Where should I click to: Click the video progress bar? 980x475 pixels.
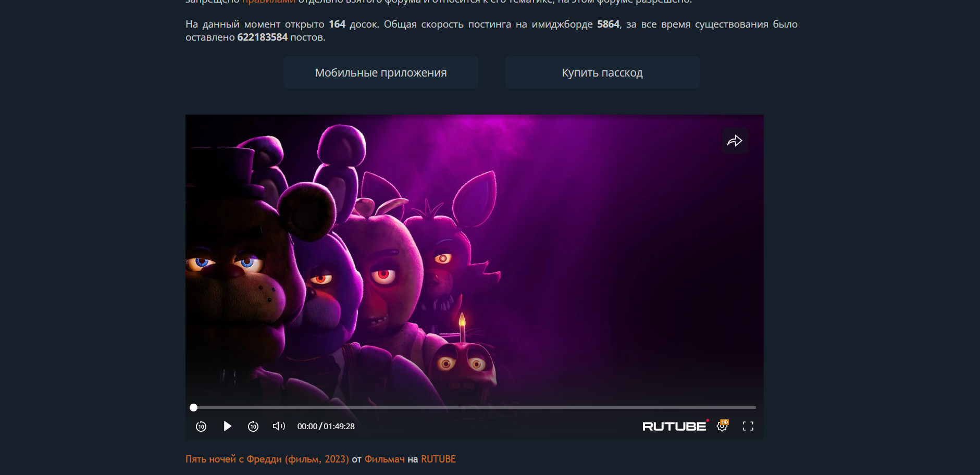click(474, 407)
